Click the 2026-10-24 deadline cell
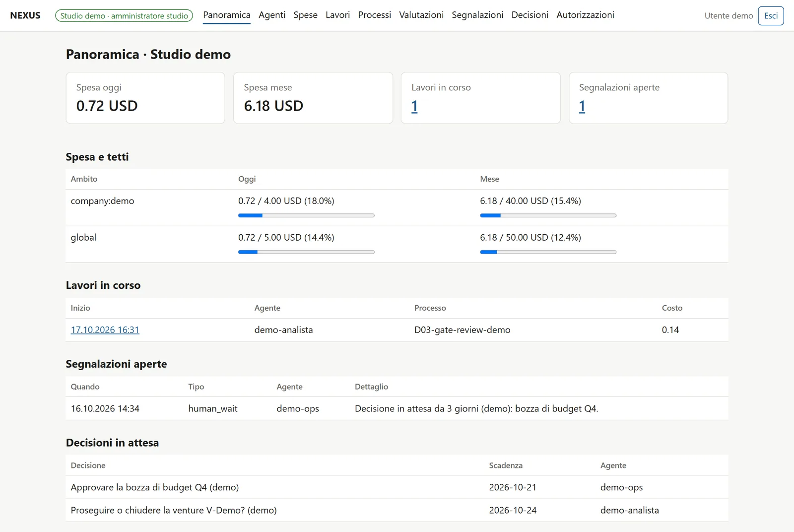This screenshot has width=794, height=532. coord(513,510)
